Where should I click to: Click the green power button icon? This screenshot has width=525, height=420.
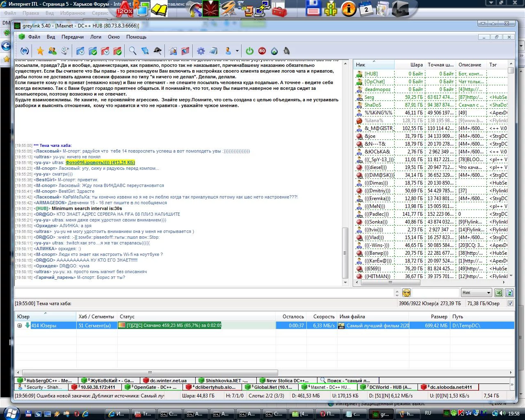point(249,51)
